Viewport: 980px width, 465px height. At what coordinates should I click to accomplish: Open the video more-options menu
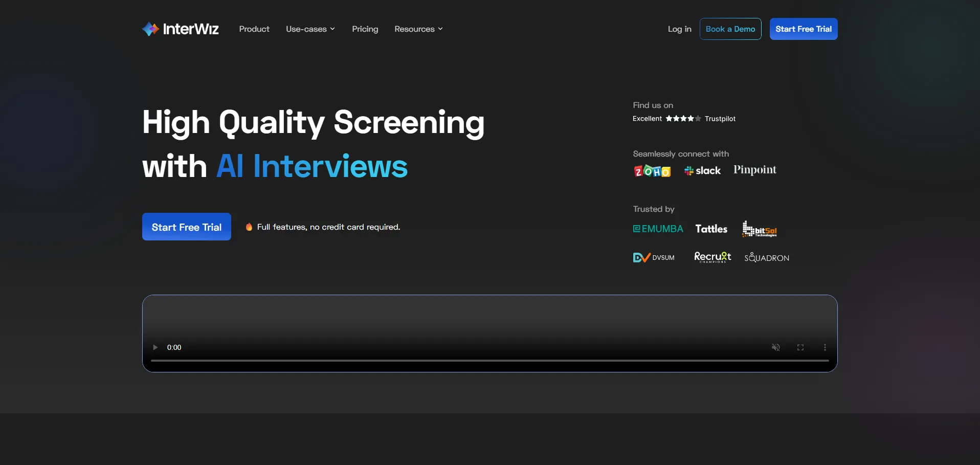[x=825, y=347]
